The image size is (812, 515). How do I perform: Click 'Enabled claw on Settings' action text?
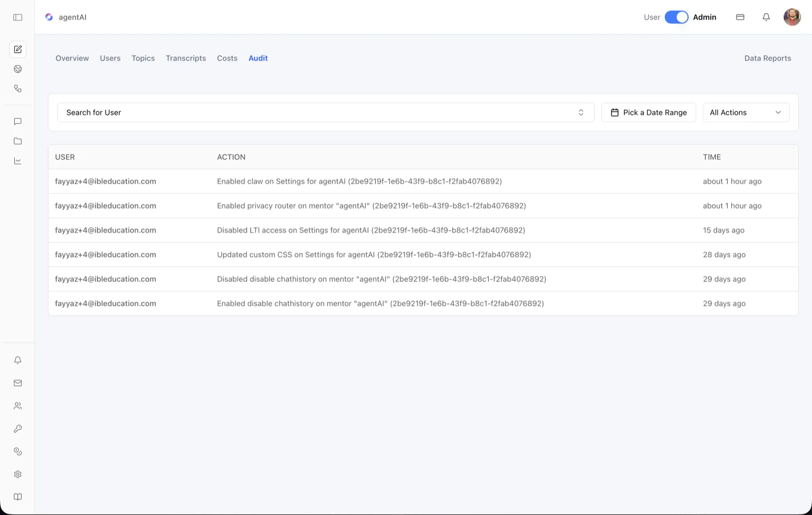(359, 182)
